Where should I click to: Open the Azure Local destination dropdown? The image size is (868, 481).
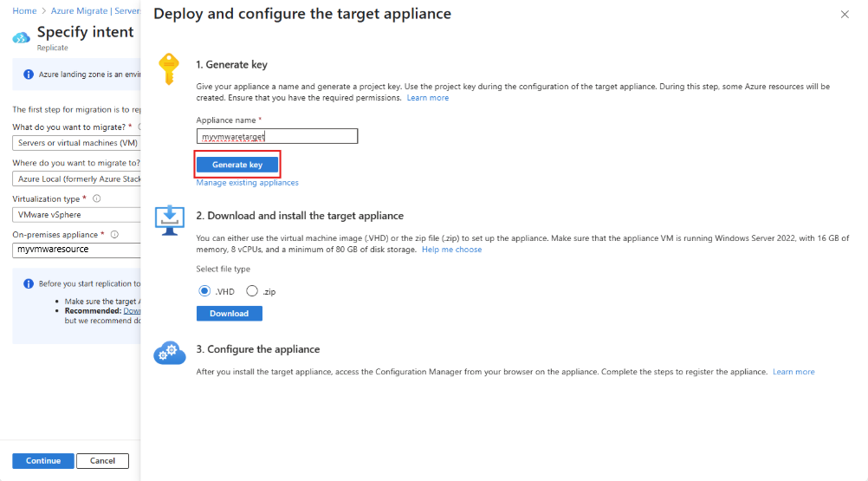pyautogui.click(x=76, y=179)
